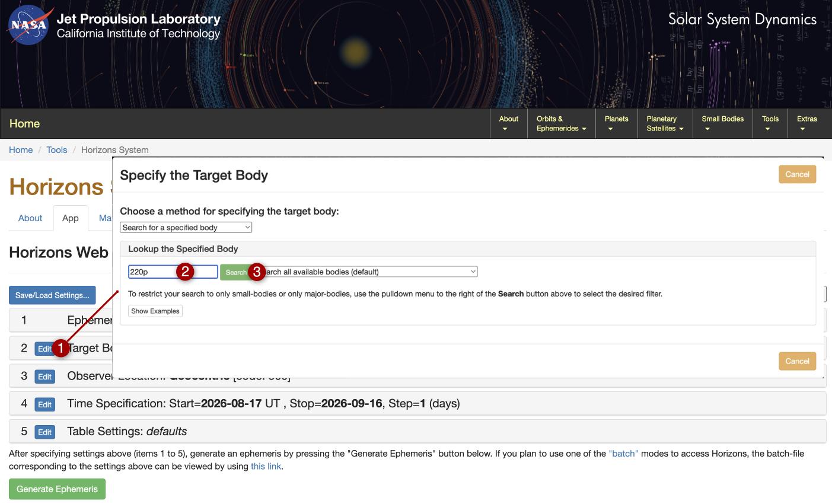Click the Specify the Target Body heading

pyautogui.click(x=194, y=176)
